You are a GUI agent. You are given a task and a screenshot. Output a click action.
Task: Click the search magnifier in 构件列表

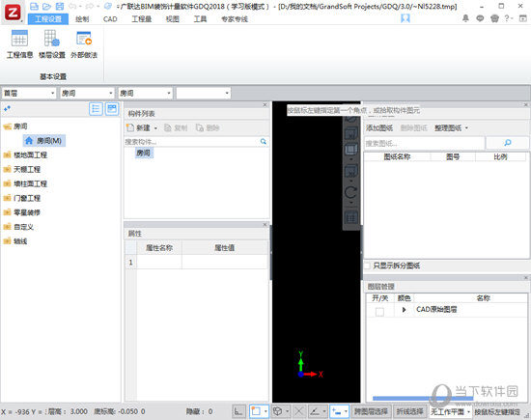coord(264,142)
